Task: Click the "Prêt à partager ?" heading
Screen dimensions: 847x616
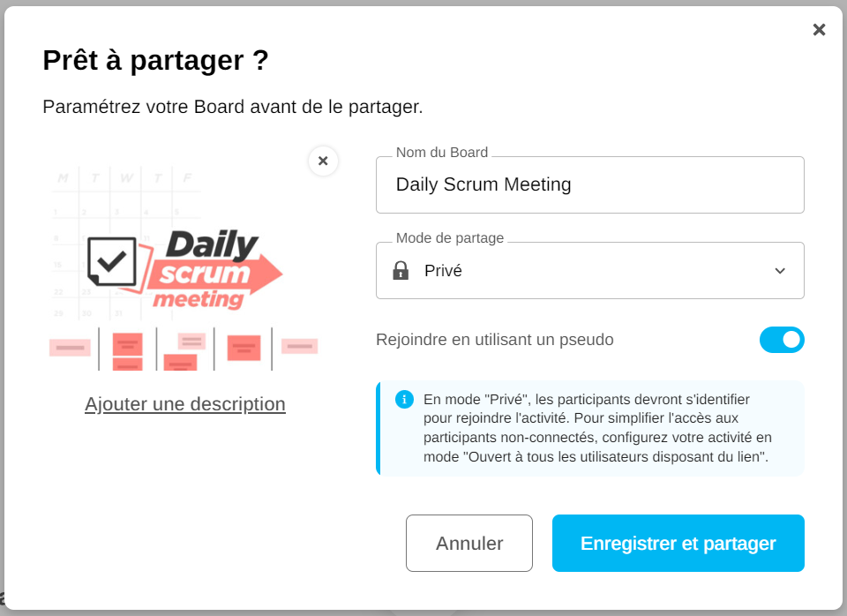Action: coord(155,60)
